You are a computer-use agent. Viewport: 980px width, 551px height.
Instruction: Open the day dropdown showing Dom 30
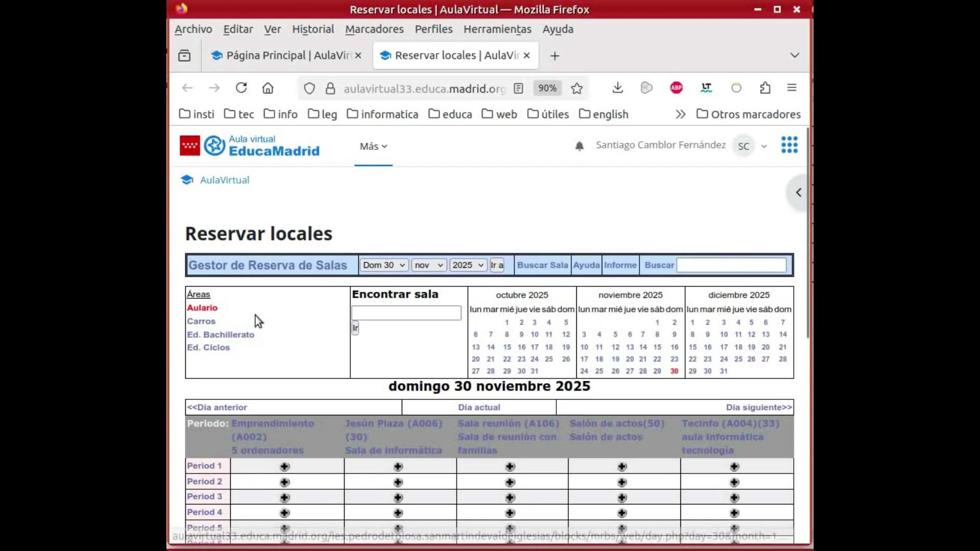click(x=384, y=265)
